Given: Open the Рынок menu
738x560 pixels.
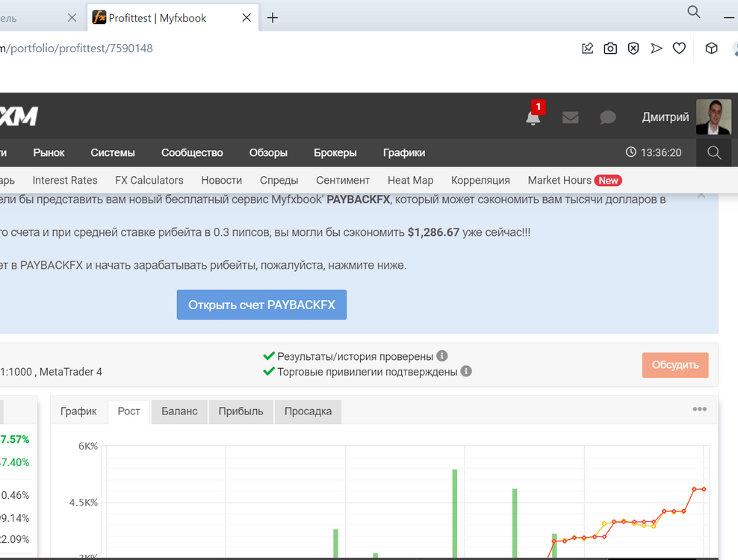Looking at the screenshot, I should pos(49,152).
